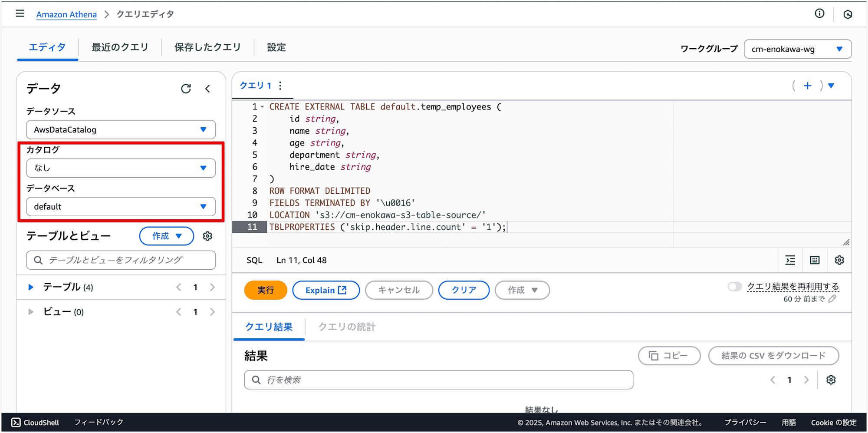Run the query with 実行 button
Viewport: 868px width, 433px height.
pyautogui.click(x=266, y=290)
